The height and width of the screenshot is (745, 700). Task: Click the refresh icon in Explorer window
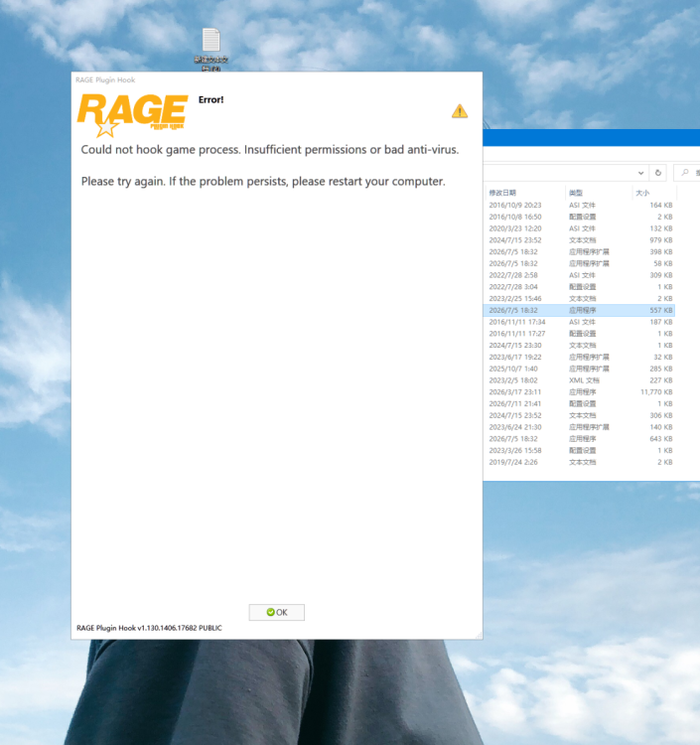pos(658,173)
